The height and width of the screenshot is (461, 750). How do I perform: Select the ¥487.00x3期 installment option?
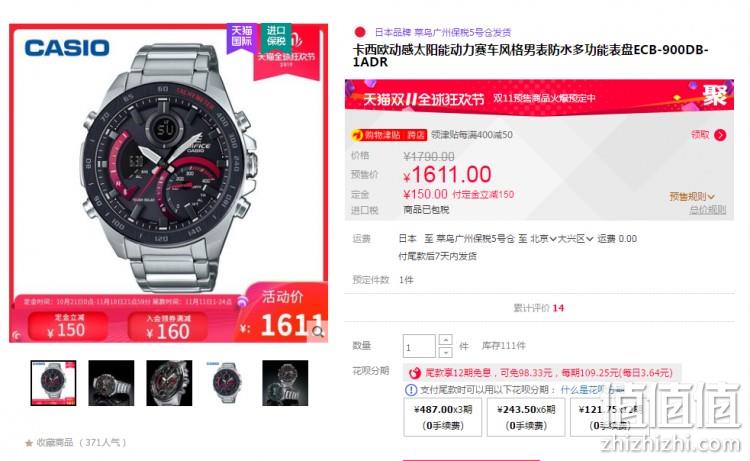(442, 417)
